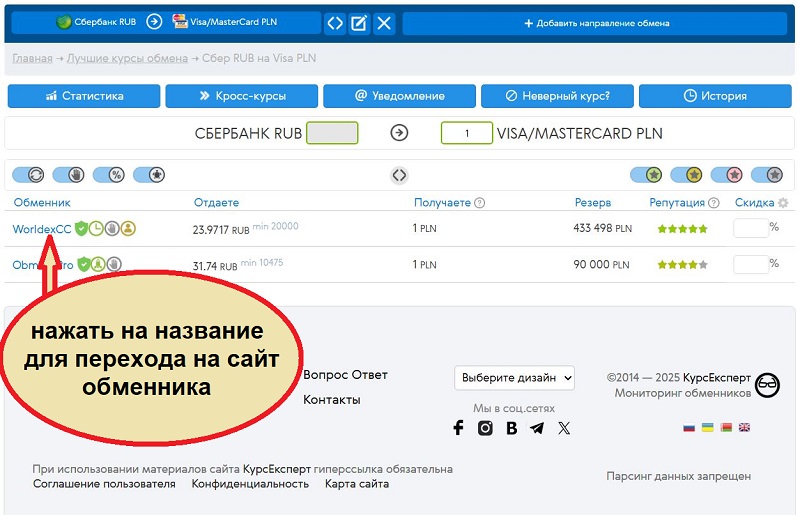Toggle the green star reputation filter
The width and height of the screenshot is (800, 515).
click(x=646, y=175)
